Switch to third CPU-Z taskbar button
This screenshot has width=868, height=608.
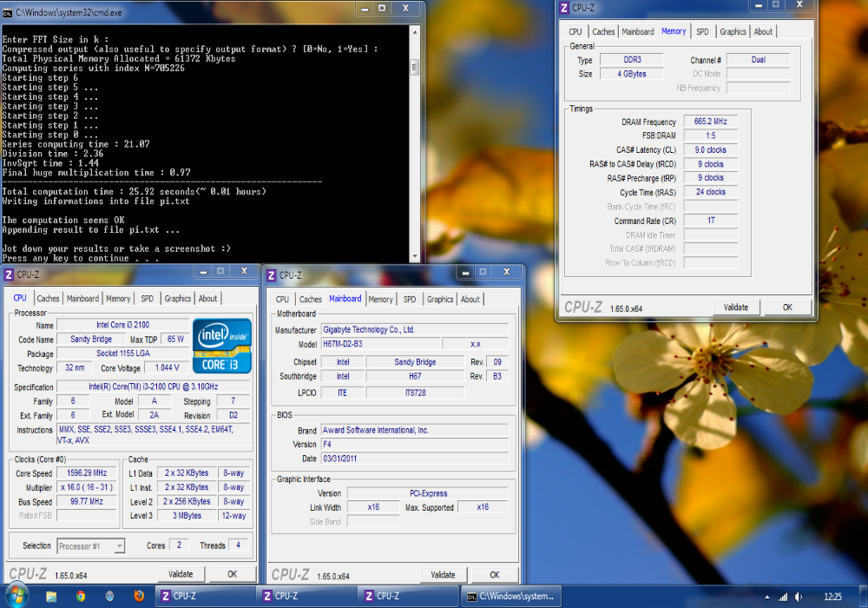(x=410, y=597)
